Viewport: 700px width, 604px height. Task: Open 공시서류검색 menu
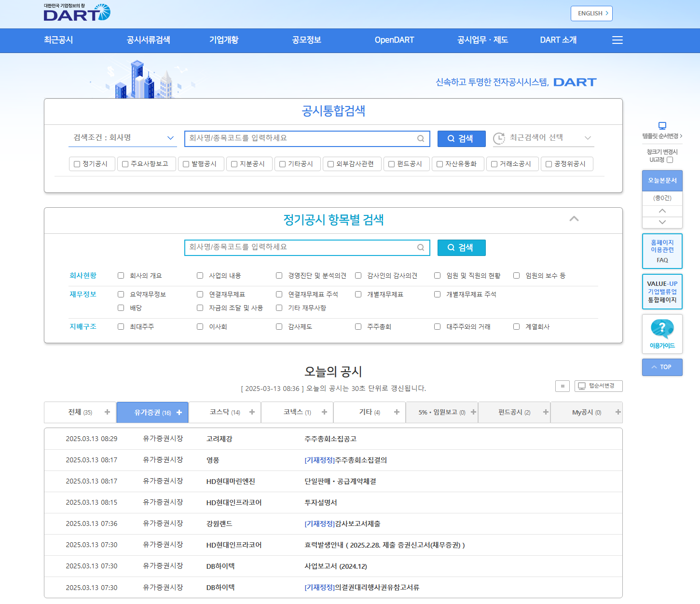148,40
